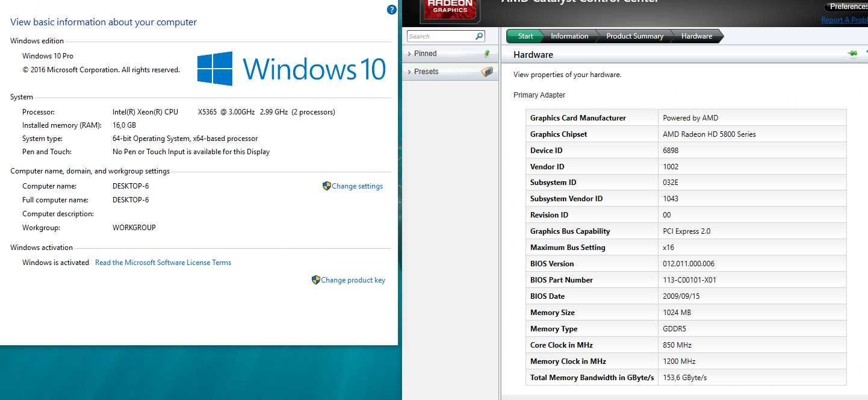Select the Hardware breadcrumb
868x400 pixels.
696,36
